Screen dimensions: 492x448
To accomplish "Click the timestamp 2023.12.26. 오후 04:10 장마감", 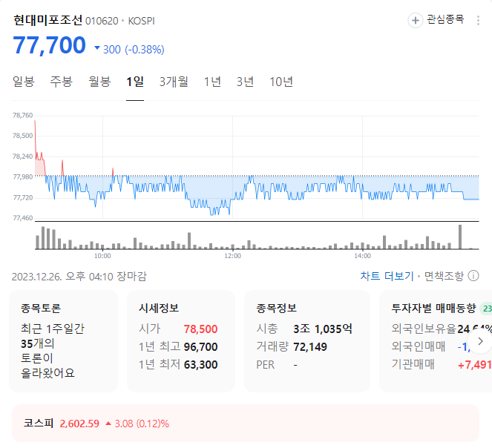I will [79, 277].
